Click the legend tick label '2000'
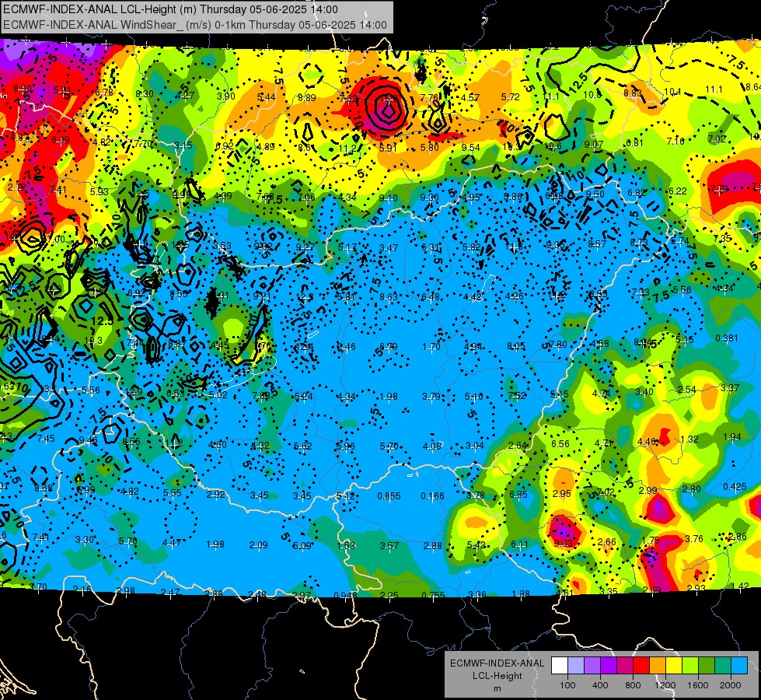 click(731, 685)
